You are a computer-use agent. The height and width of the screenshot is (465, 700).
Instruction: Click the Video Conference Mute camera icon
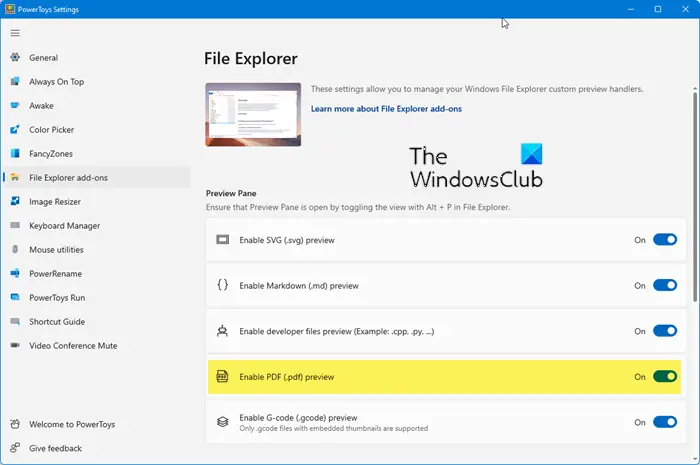tap(15, 345)
